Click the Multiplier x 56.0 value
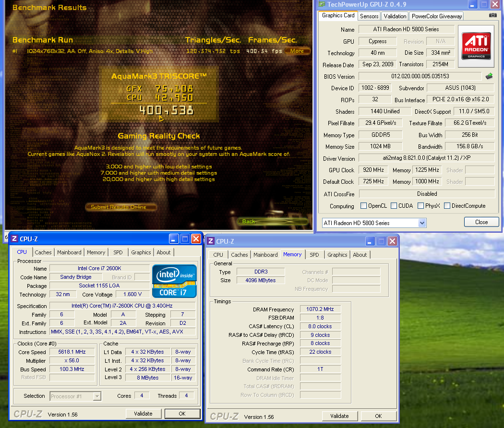 (72, 360)
